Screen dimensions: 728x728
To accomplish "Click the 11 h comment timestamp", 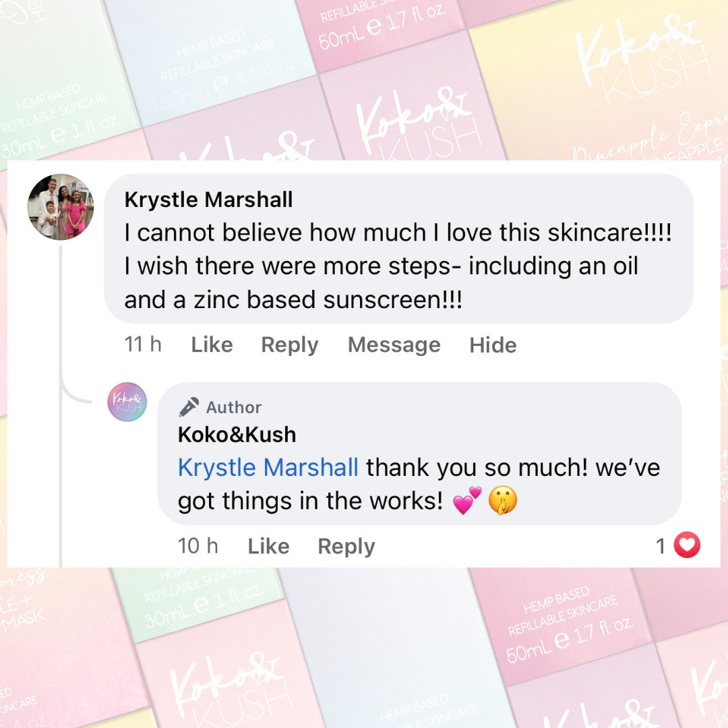I will 143,345.
